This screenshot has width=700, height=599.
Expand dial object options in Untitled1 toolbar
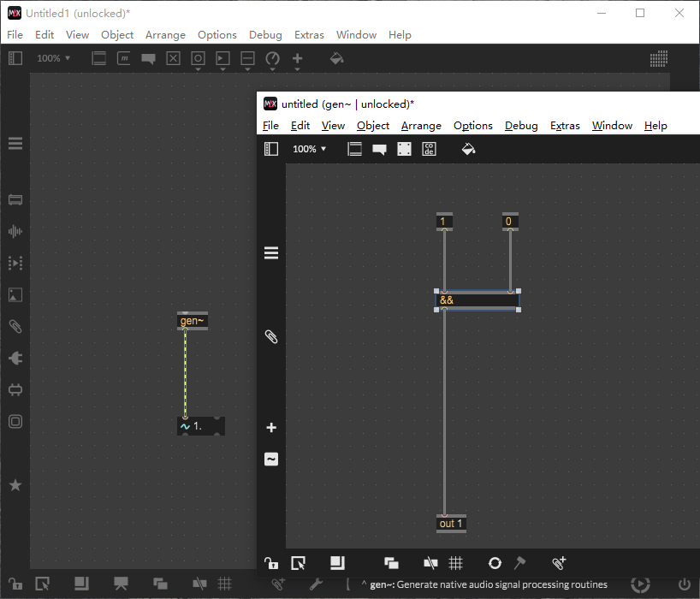(272, 69)
